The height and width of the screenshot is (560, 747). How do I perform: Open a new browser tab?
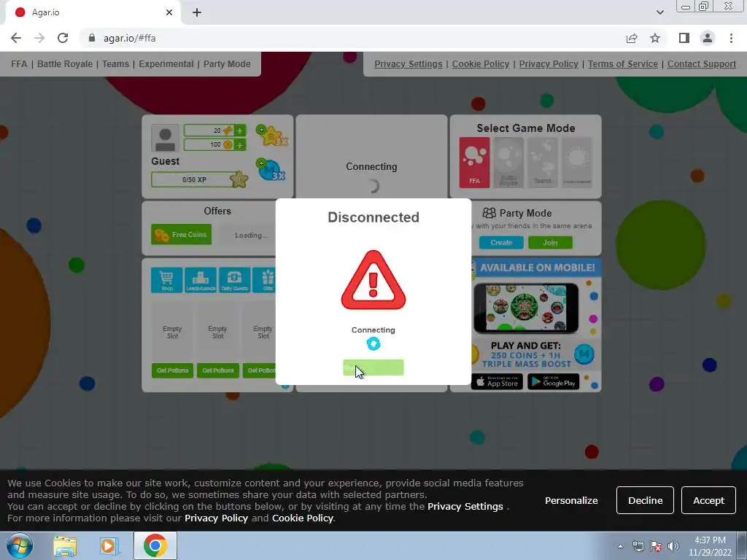[x=197, y=12]
